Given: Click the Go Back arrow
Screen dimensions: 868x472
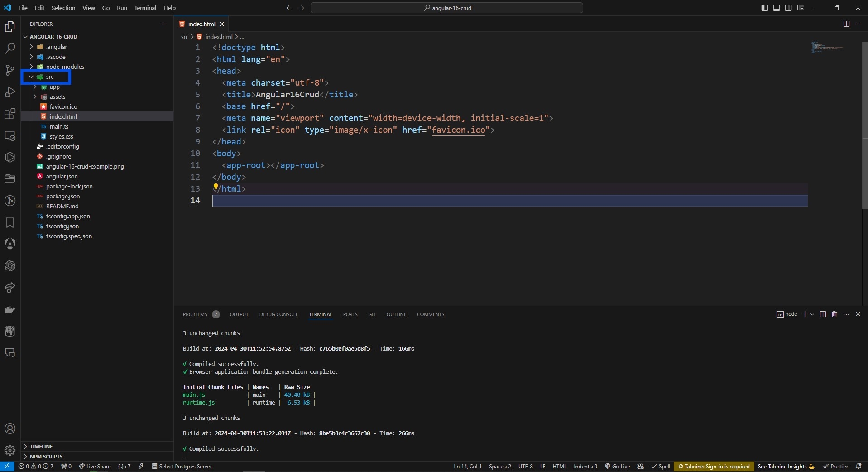Looking at the screenshot, I should coord(289,8).
